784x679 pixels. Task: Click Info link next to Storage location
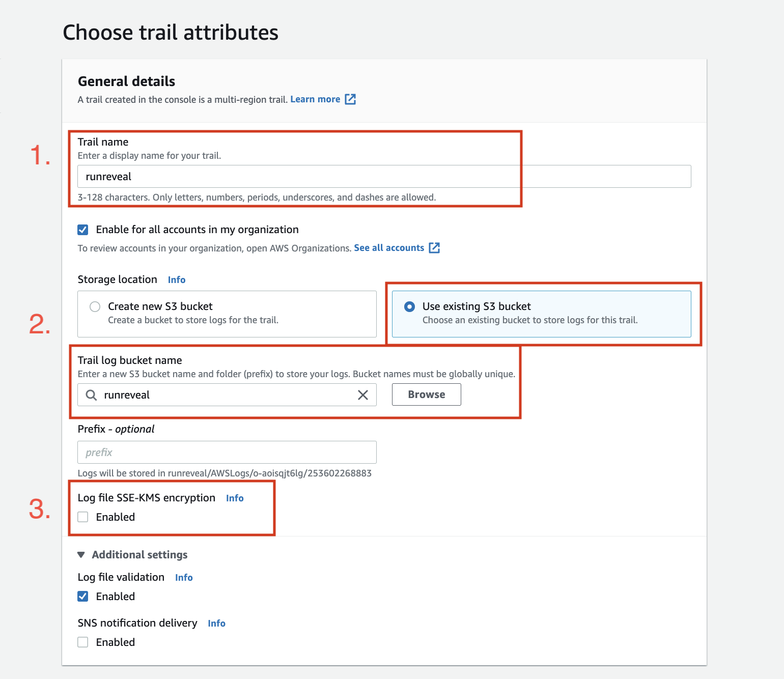177,280
